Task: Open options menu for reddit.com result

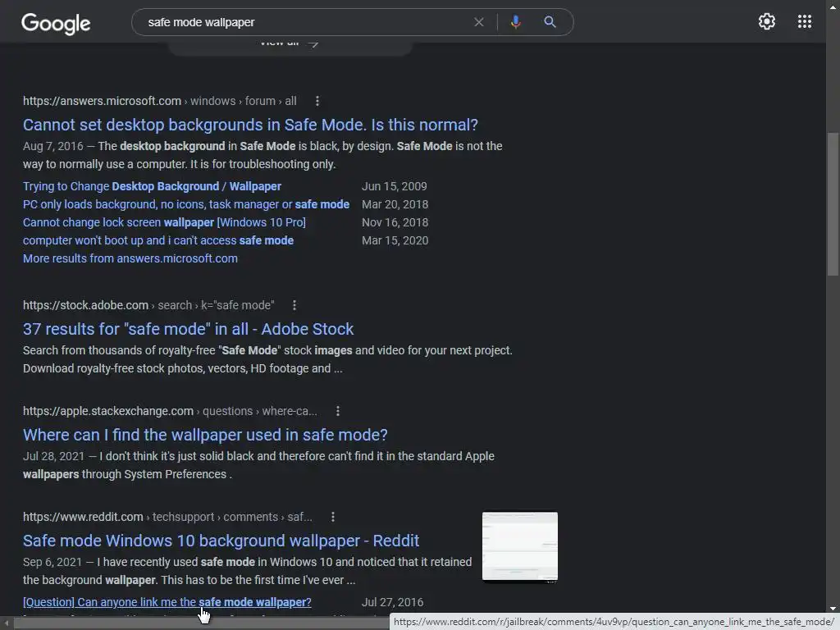Action: [x=333, y=517]
